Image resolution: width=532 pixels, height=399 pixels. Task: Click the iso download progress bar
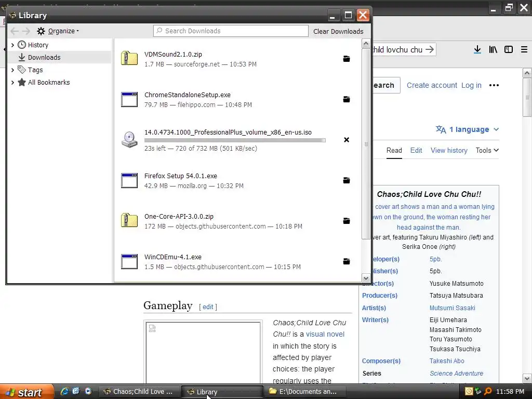tap(235, 140)
